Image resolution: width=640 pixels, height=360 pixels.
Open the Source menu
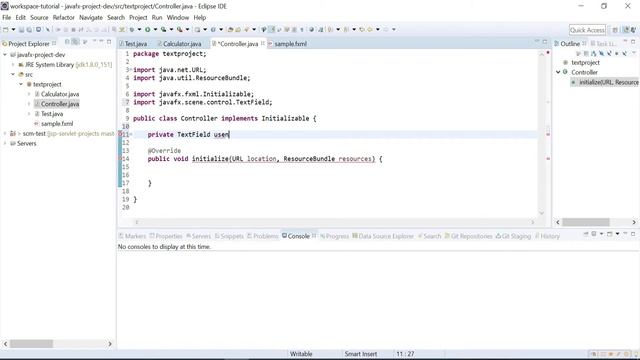39,18
